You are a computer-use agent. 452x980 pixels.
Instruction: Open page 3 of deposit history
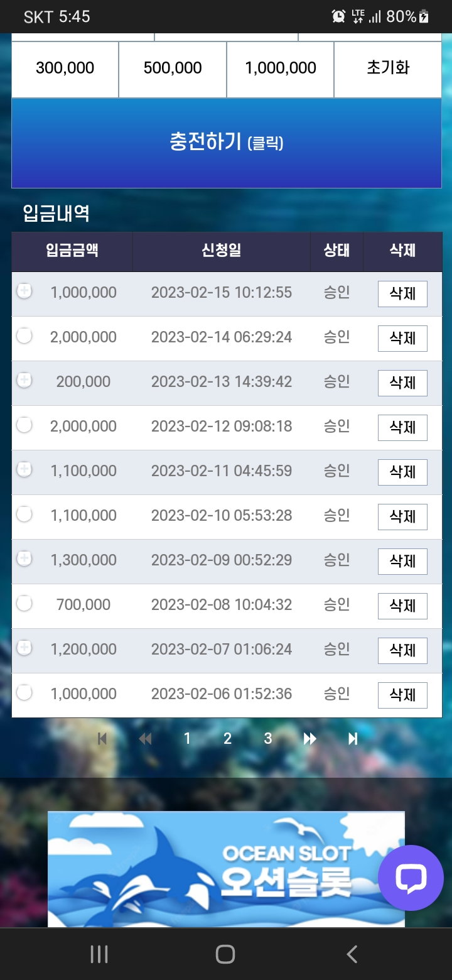268,739
